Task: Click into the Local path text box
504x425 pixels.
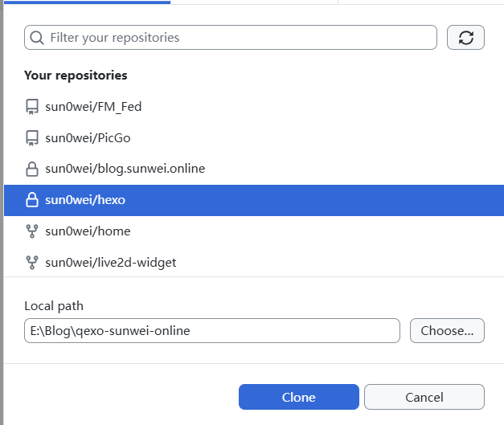Action: coord(212,330)
